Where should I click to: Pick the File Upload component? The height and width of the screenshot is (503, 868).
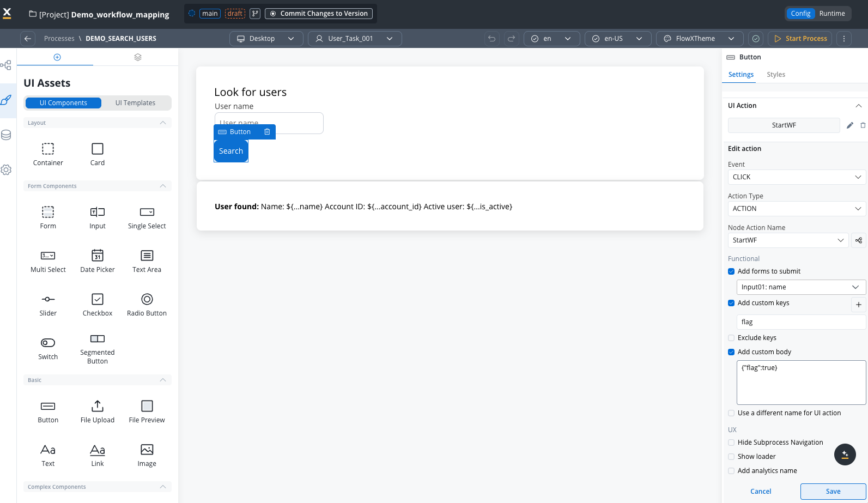[x=98, y=411]
